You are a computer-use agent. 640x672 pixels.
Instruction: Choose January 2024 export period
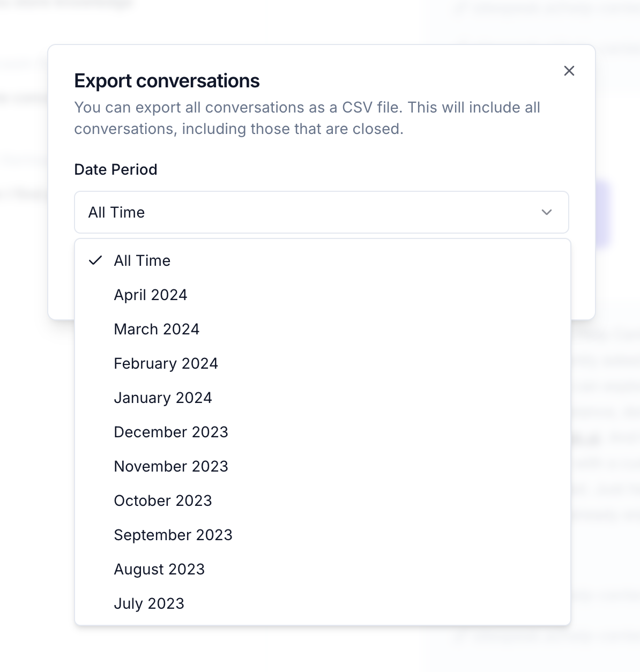click(163, 398)
